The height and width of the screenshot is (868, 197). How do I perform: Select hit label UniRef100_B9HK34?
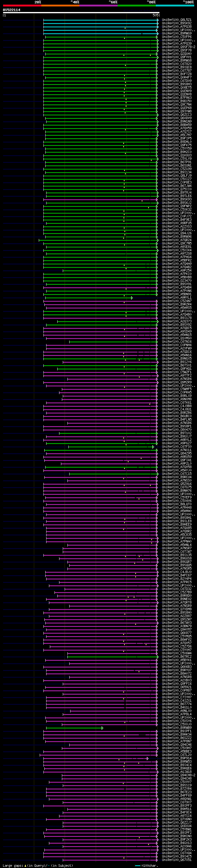click(177, 735)
